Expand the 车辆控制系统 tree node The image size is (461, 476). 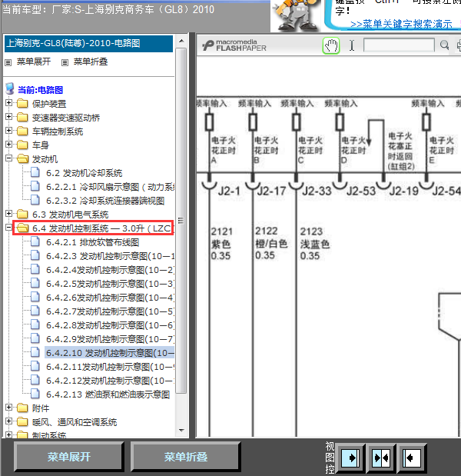8,131
